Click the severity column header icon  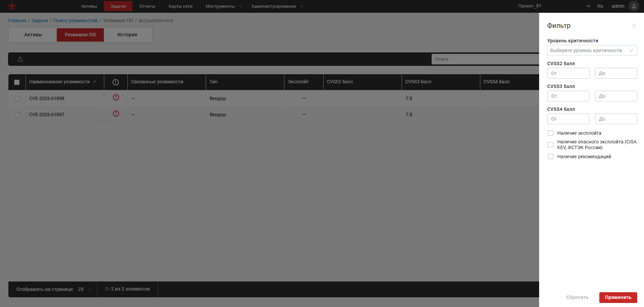click(116, 82)
